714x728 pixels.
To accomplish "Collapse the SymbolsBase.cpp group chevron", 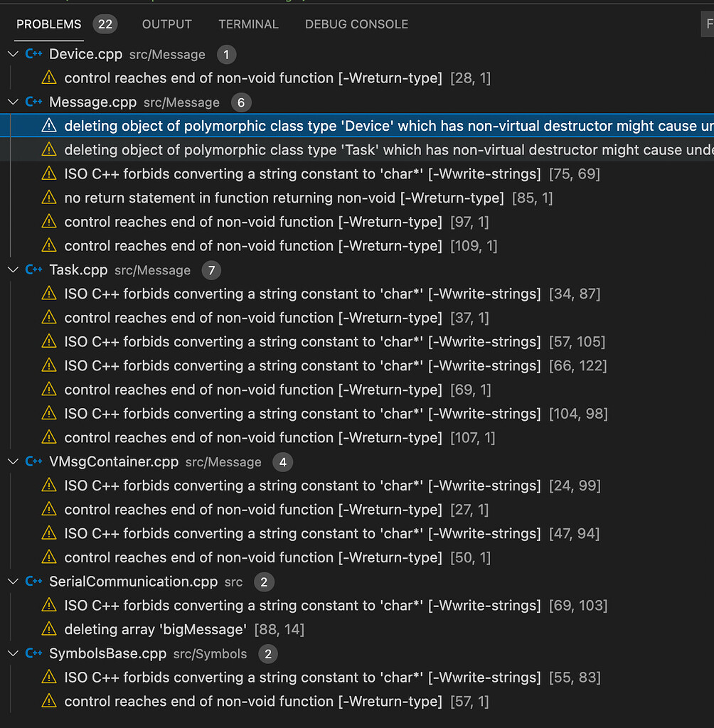I will pos(13,653).
